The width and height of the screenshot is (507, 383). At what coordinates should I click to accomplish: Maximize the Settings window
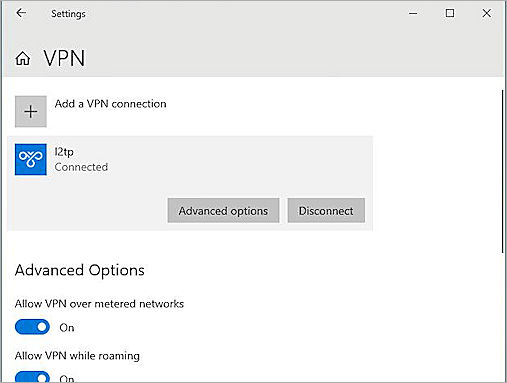coord(450,13)
